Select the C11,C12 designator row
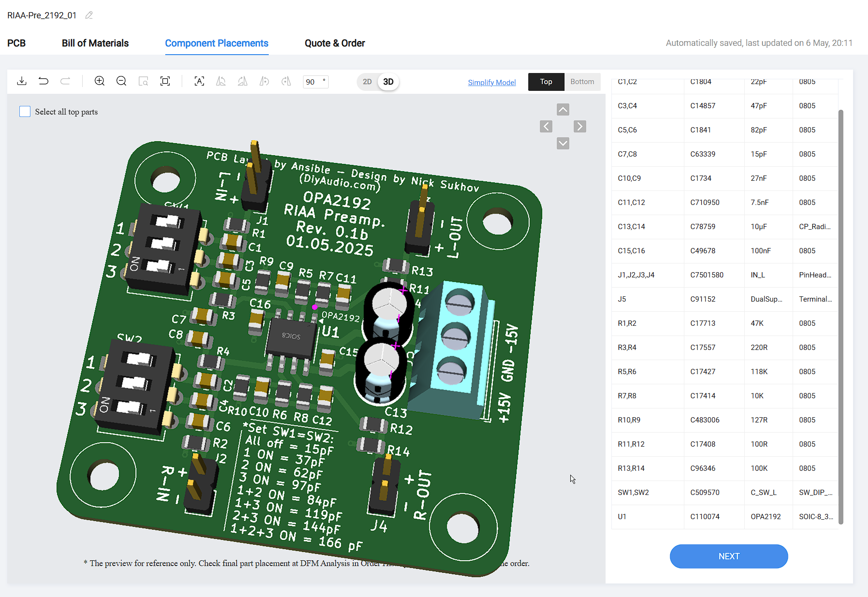The width and height of the screenshot is (868, 597). coord(724,203)
